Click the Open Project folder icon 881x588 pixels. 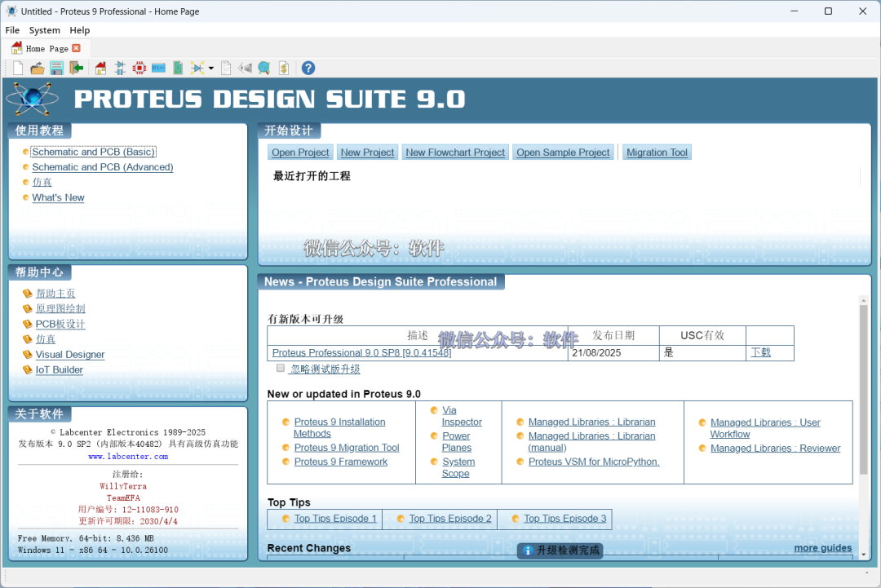(38, 68)
